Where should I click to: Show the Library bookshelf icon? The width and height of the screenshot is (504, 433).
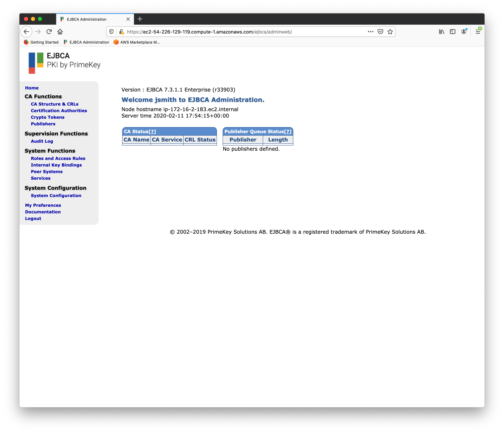442,32
